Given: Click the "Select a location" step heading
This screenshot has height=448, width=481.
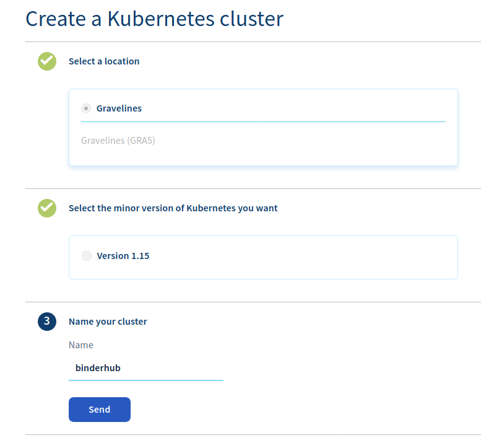Looking at the screenshot, I should pyautogui.click(x=104, y=61).
